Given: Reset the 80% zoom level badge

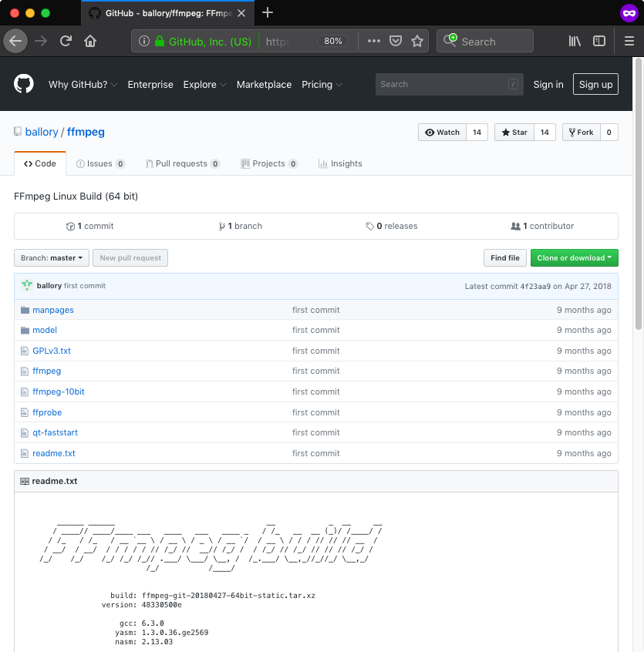Looking at the screenshot, I should [333, 41].
